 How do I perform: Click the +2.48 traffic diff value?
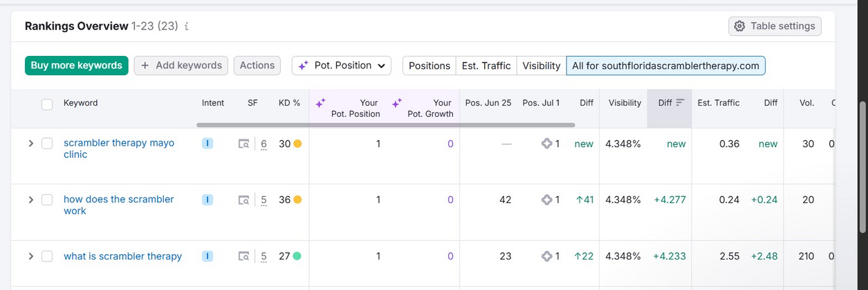764,256
